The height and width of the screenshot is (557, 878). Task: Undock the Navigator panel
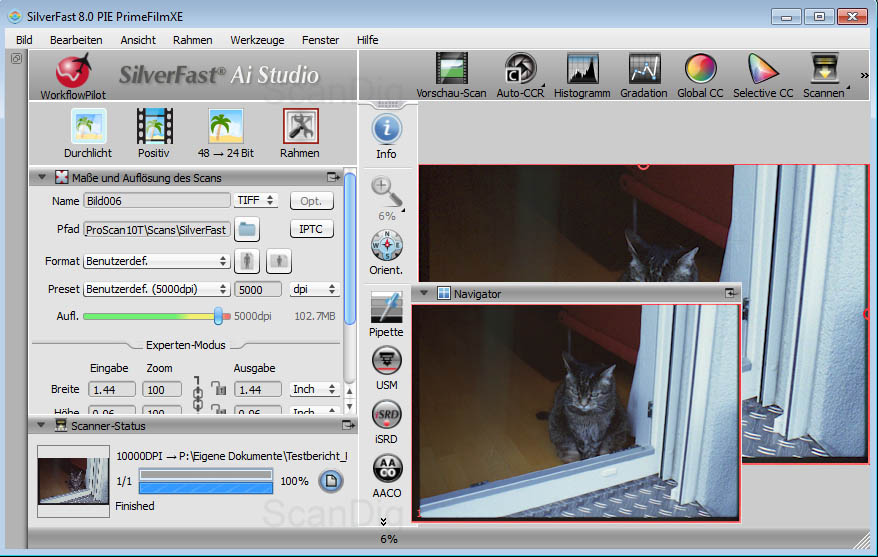(x=730, y=293)
